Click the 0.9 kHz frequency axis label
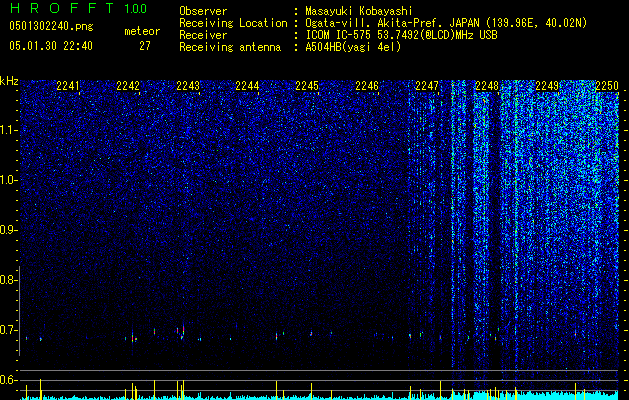629x400 pixels. 7,230
